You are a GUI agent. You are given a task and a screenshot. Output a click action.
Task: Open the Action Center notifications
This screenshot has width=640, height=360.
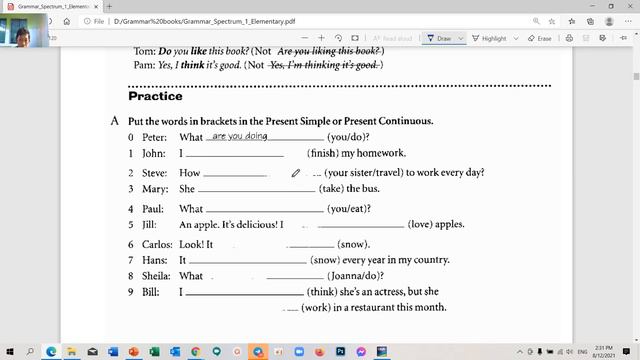(627, 351)
